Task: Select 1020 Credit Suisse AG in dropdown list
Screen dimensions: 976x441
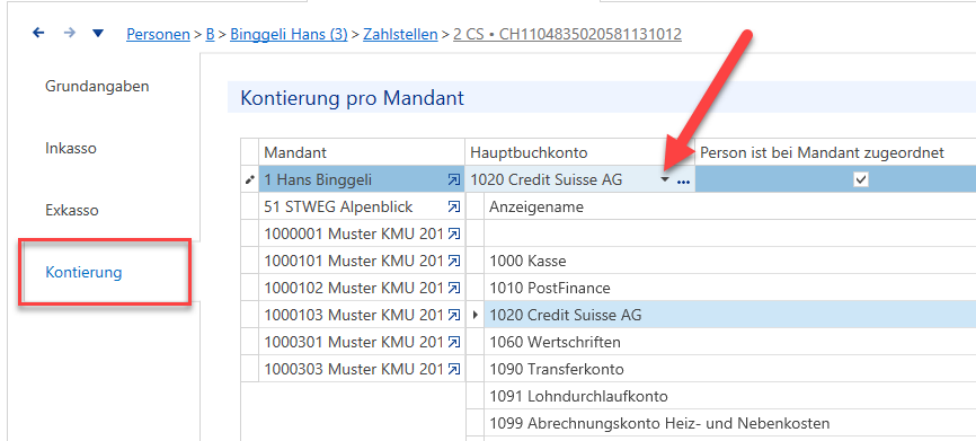Action: [x=730, y=315]
